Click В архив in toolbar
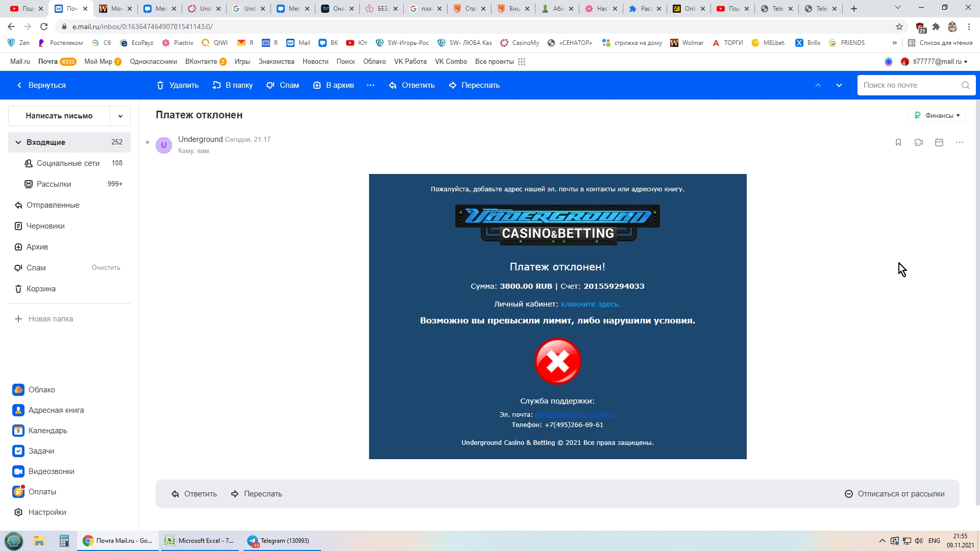 tap(334, 85)
